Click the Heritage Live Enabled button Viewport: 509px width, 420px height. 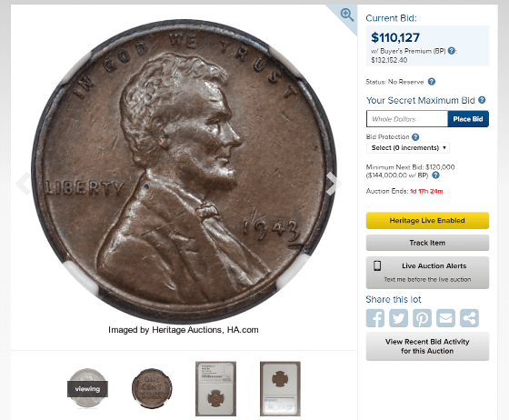coord(427,220)
